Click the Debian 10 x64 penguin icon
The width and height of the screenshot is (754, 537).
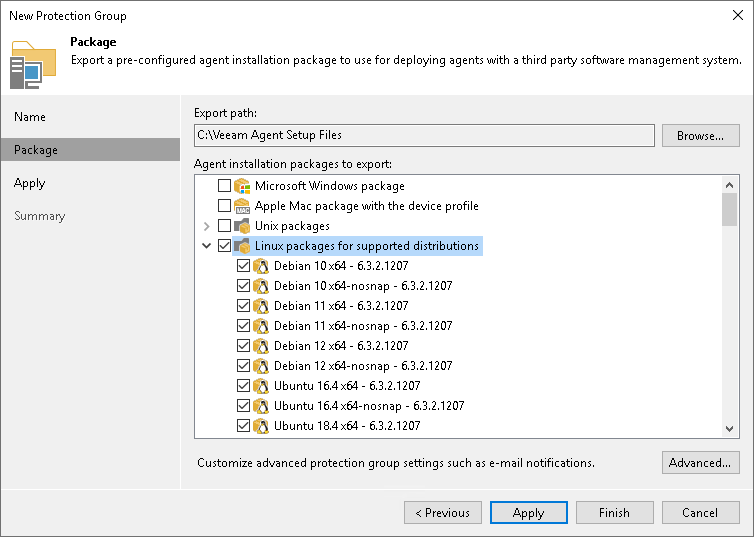tap(261, 266)
